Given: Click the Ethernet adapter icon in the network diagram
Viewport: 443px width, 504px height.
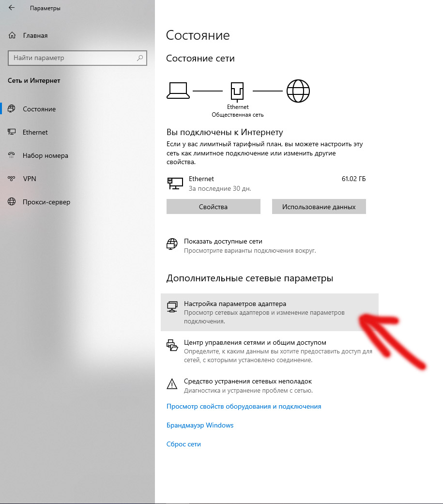Looking at the screenshot, I should [x=237, y=92].
